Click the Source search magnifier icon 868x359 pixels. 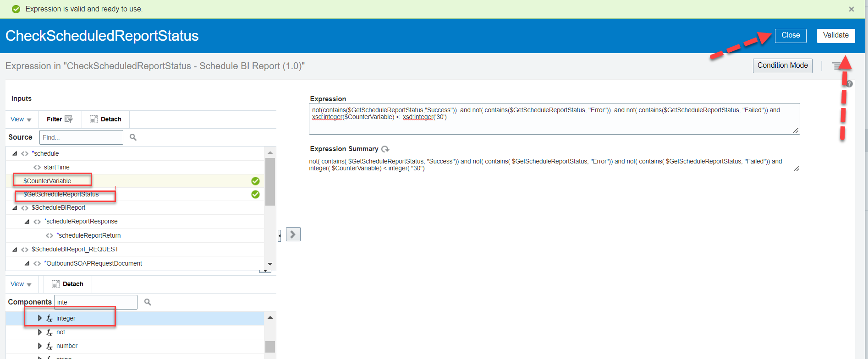coord(133,137)
